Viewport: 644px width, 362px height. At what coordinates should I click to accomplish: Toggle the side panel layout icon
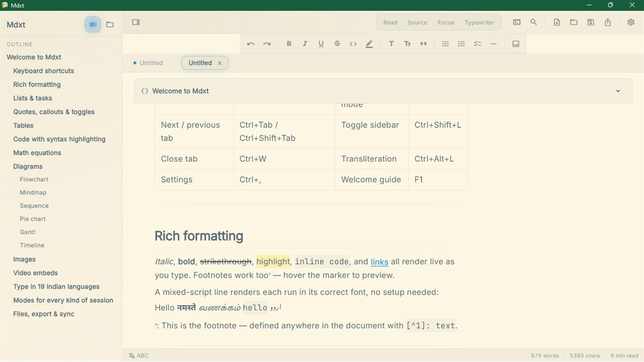[x=136, y=22]
